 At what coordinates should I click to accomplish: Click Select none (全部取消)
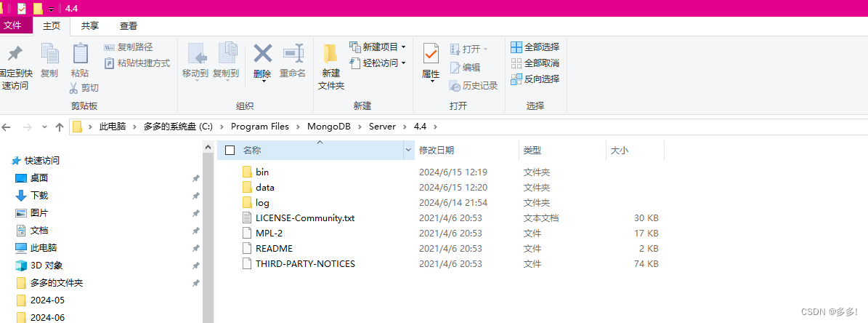click(535, 63)
